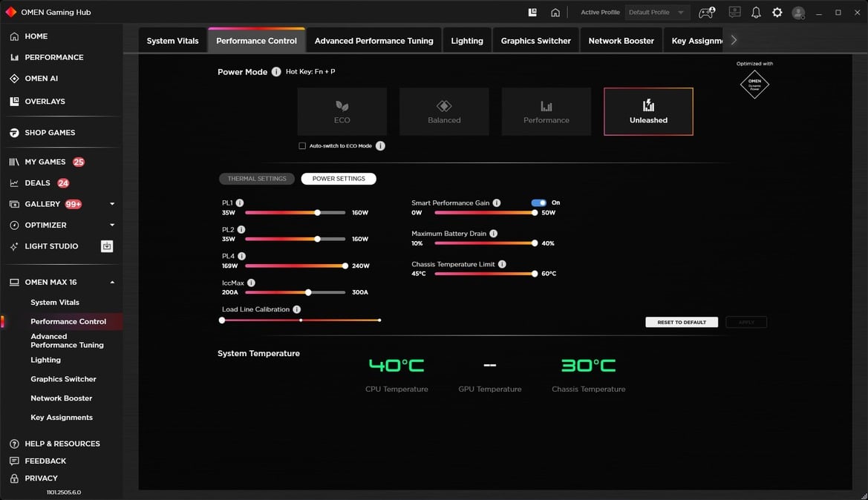Open settings gear icon
868x500 pixels.
[777, 12]
